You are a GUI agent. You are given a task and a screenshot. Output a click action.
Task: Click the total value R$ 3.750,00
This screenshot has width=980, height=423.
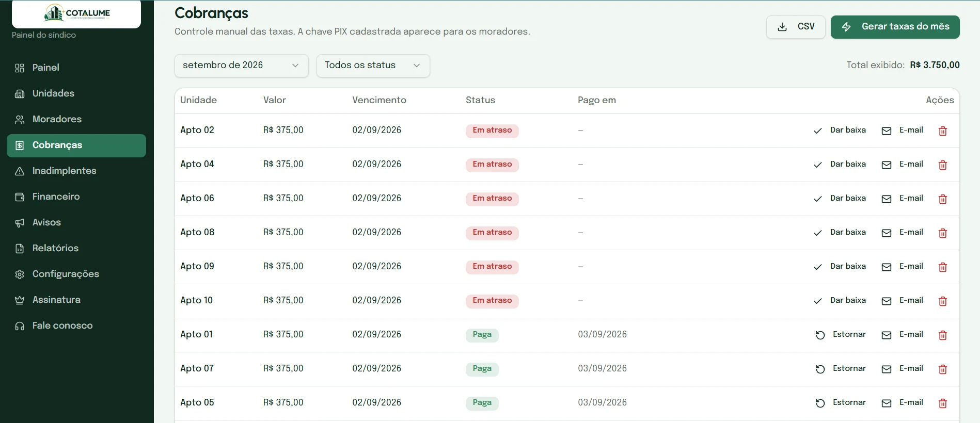point(935,65)
